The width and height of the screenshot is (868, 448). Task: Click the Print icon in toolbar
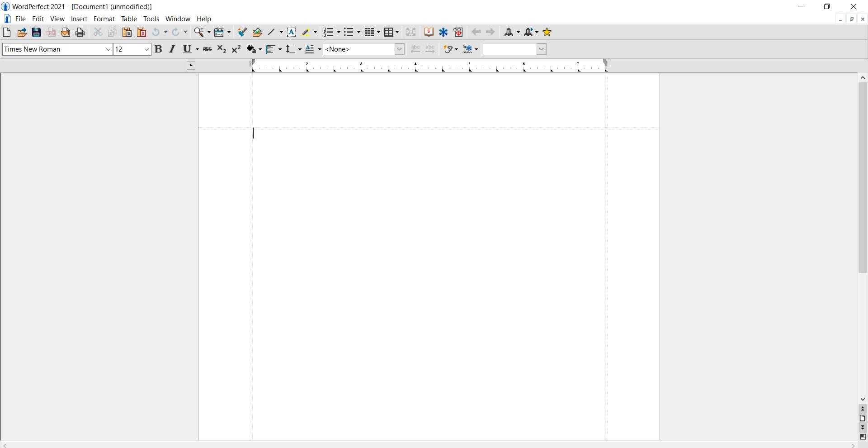point(80,32)
